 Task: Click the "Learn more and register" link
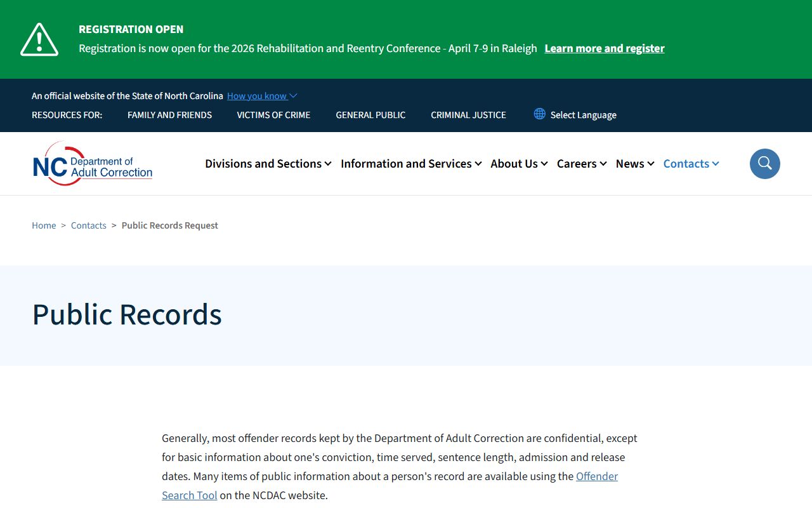point(604,48)
